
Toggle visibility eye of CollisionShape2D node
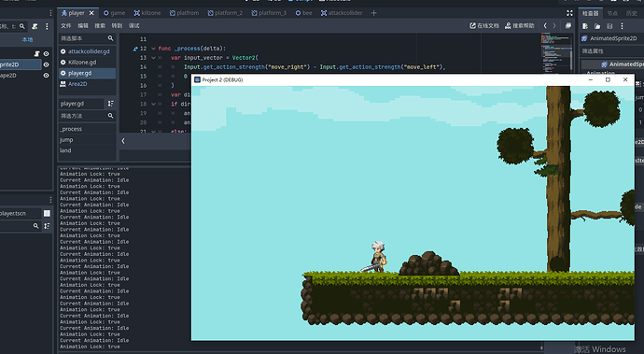point(46,76)
